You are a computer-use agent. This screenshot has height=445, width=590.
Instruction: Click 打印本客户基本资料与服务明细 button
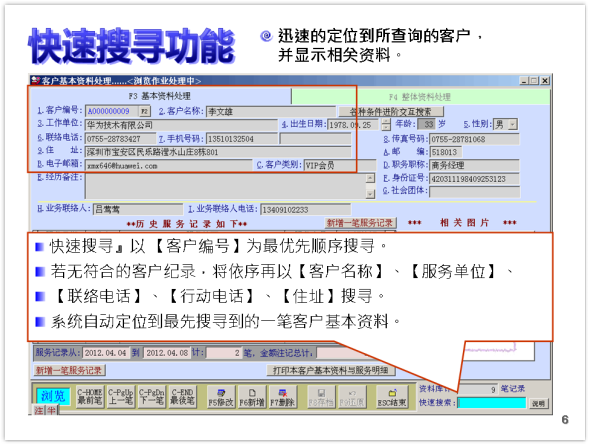point(331,371)
